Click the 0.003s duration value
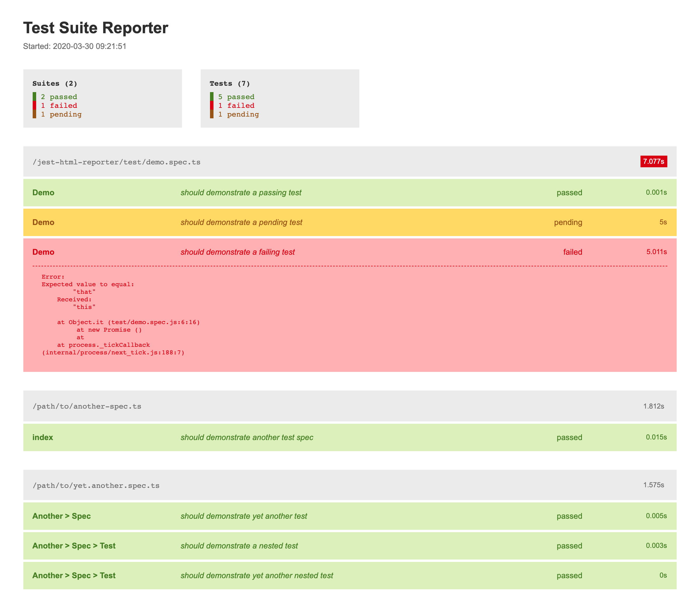 [656, 546]
